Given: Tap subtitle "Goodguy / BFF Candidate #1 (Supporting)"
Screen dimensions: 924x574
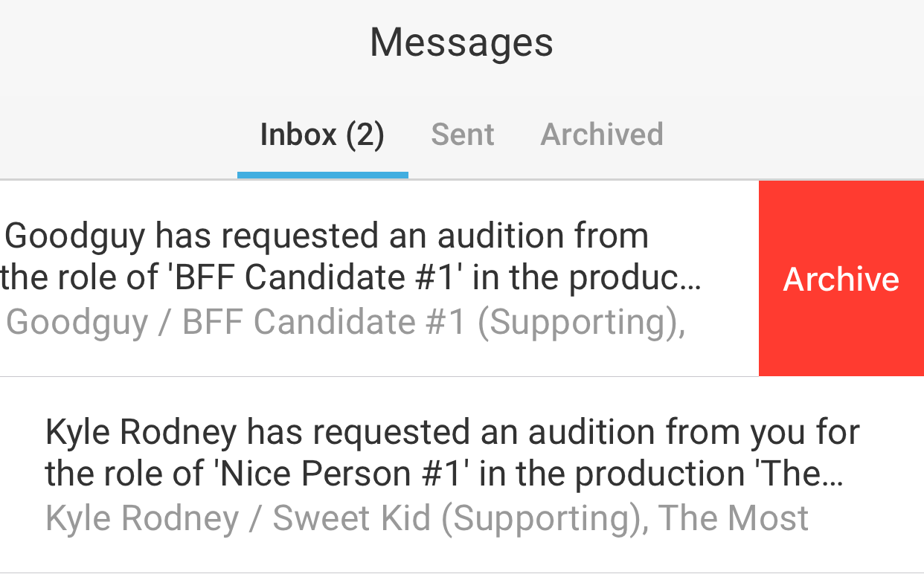Looking at the screenshot, I should point(345,323).
